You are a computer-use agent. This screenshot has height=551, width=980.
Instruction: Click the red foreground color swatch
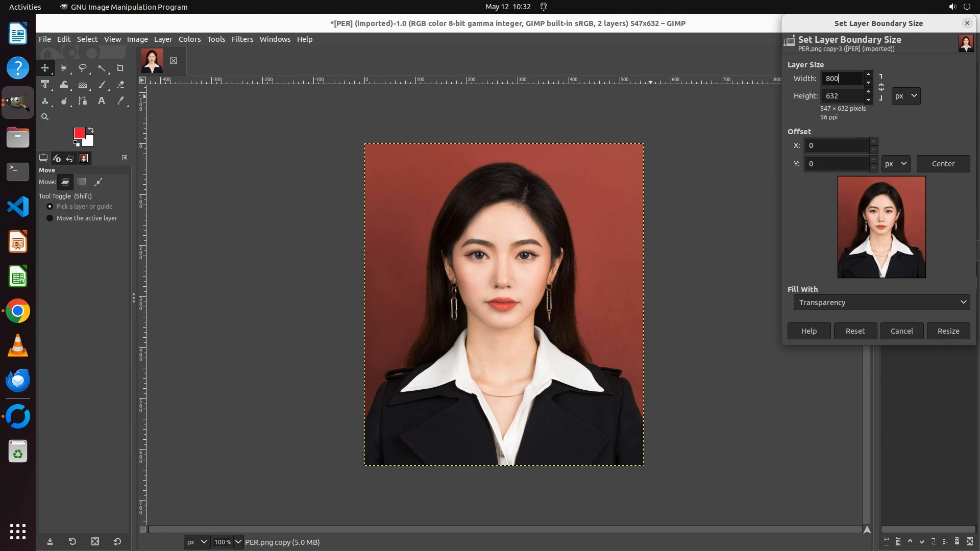tap(79, 133)
